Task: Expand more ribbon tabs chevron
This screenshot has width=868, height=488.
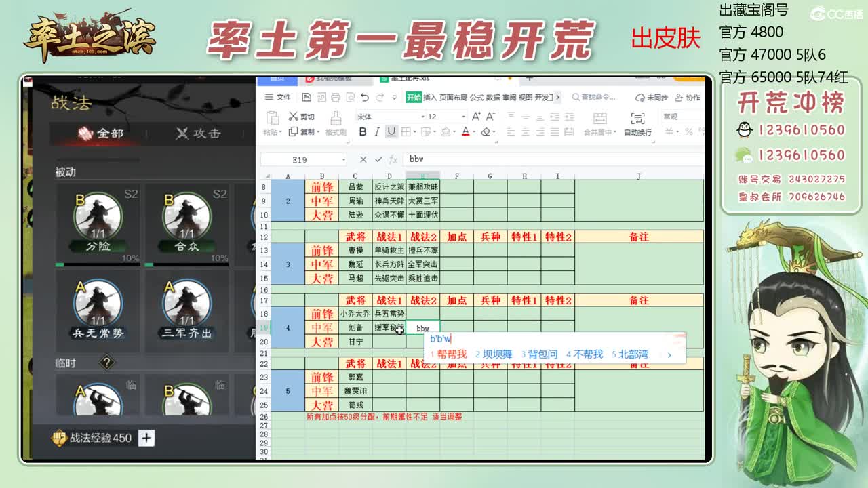Action: pyautogui.click(x=557, y=98)
